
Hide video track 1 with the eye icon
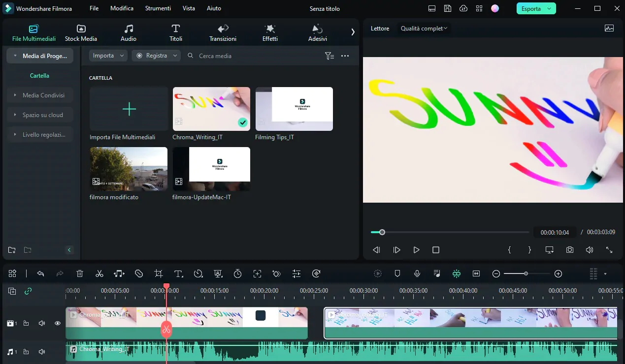pyautogui.click(x=58, y=323)
